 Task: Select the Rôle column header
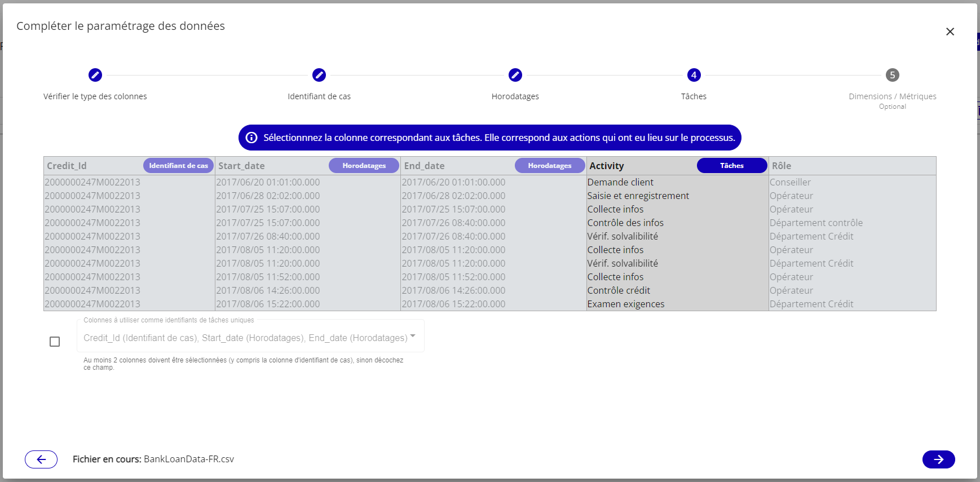point(782,166)
